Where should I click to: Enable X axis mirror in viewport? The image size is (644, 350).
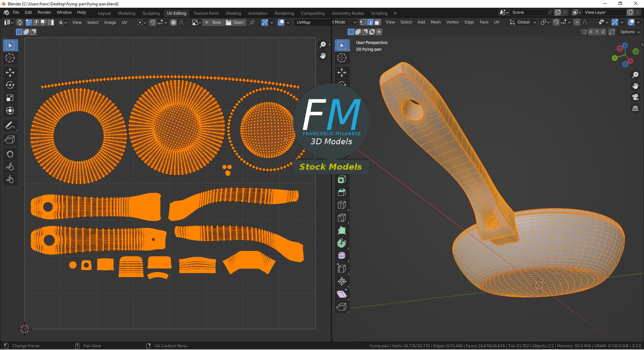click(x=590, y=32)
